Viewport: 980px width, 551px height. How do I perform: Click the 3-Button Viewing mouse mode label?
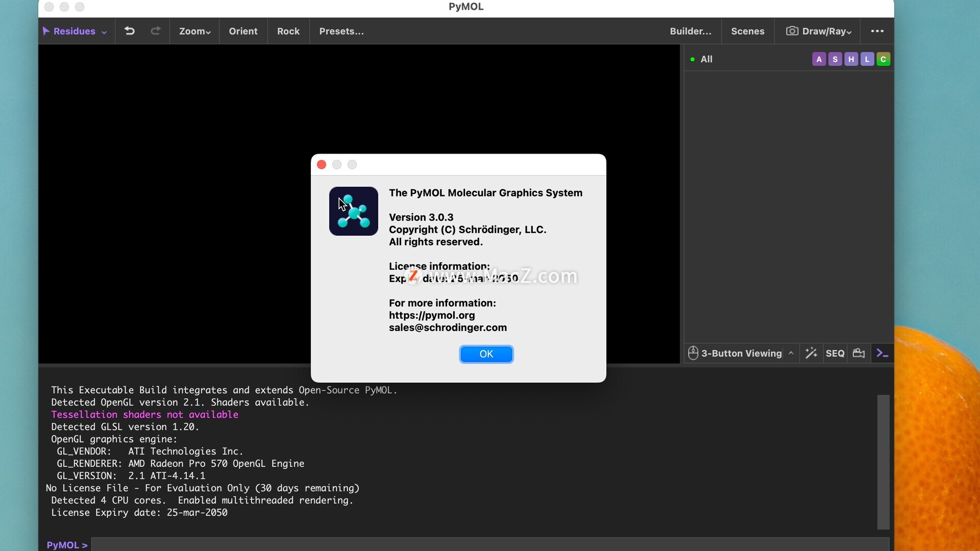coord(741,353)
